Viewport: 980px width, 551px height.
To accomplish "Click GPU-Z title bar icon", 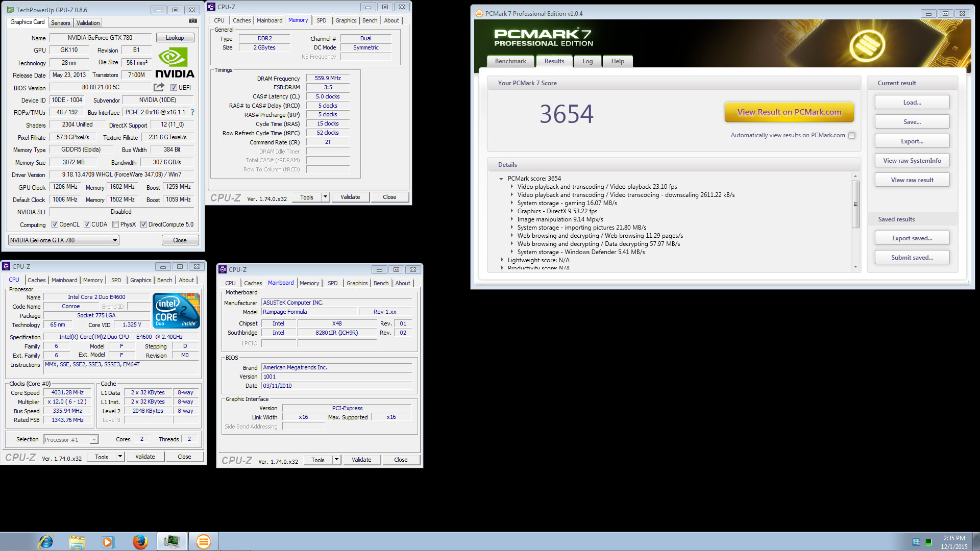I will (10, 10).
